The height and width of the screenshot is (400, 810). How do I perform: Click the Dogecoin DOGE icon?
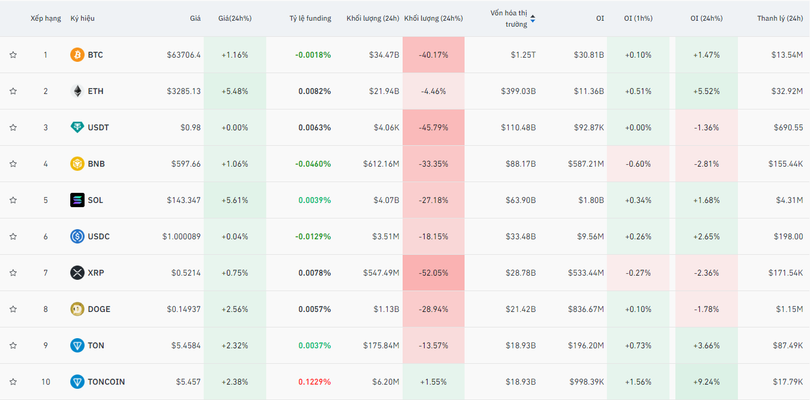[x=77, y=309]
